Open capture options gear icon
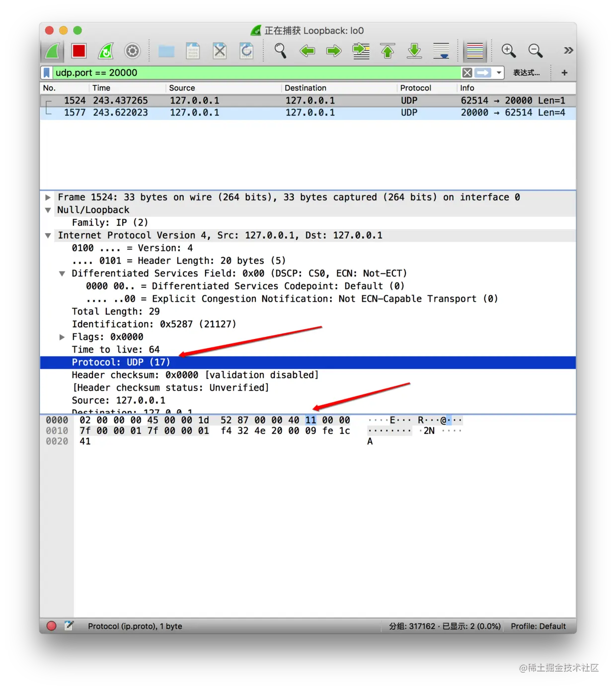 (132, 51)
